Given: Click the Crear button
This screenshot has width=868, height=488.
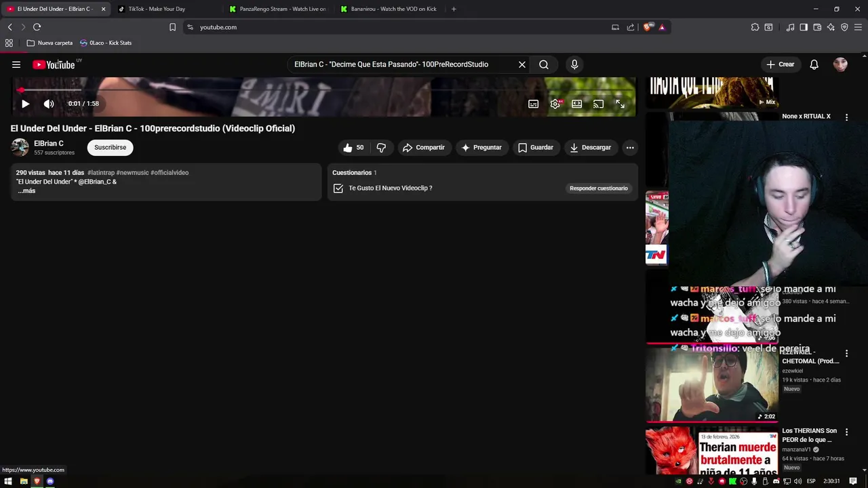Looking at the screenshot, I should 780,64.
